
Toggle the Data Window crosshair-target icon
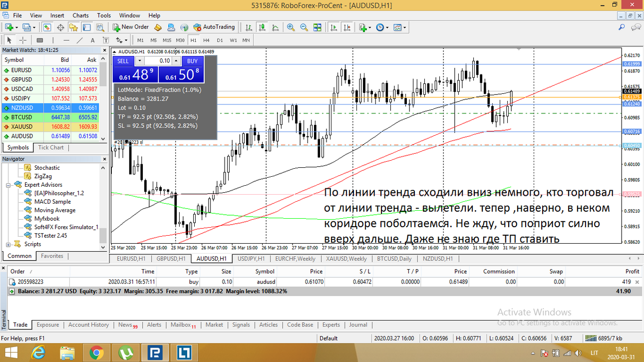click(x=60, y=27)
